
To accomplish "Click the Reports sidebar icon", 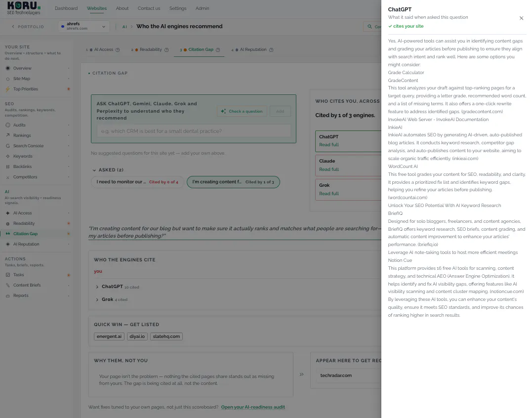I will [8, 296].
